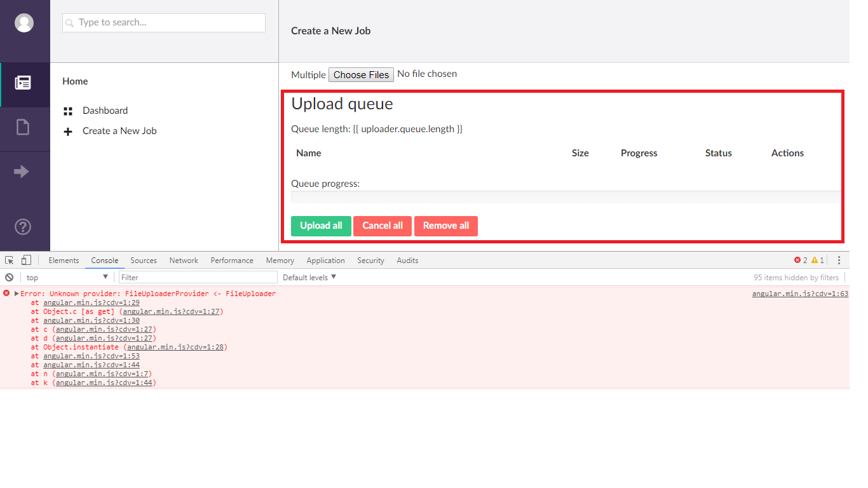
Task: Click the 'No file chosen' text
Action: pyautogui.click(x=427, y=74)
